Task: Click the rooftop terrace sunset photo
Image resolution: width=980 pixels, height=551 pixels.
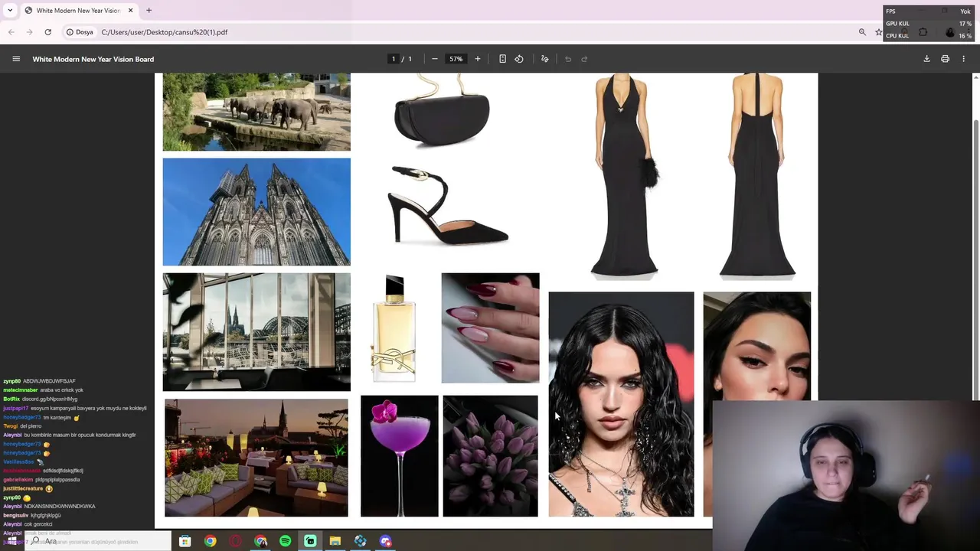Action: (256, 458)
